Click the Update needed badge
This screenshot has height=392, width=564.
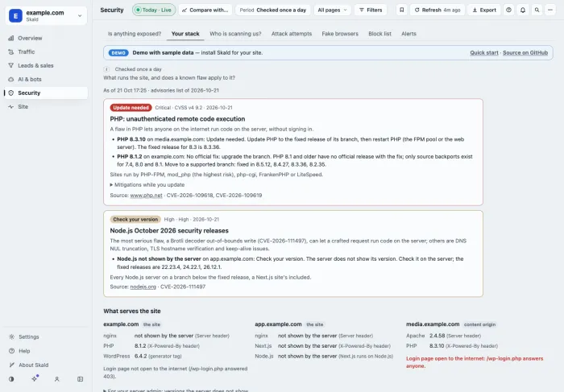pos(131,107)
